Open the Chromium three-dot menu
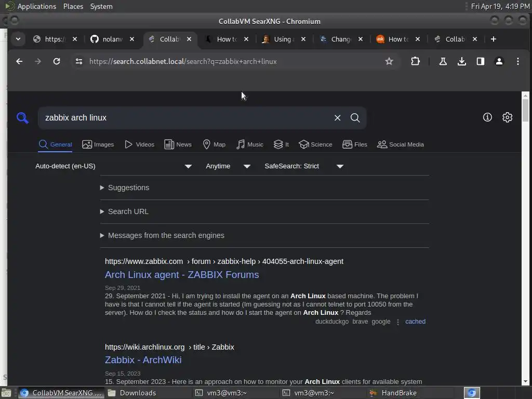The image size is (532, 399). click(518, 61)
